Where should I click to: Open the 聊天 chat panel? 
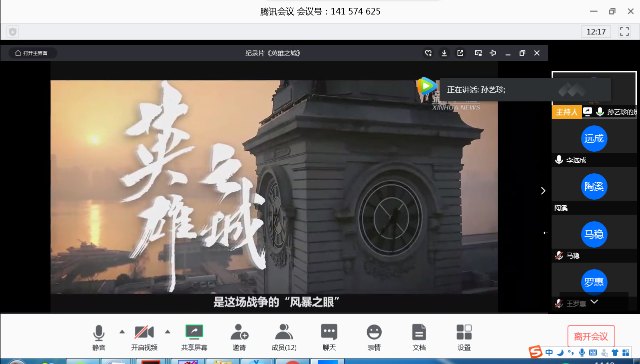coord(329,337)
